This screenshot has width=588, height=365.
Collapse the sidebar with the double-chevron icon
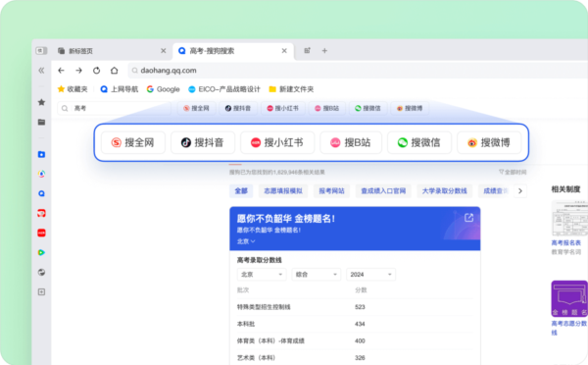pyautogui.click(x=41, y=71)
